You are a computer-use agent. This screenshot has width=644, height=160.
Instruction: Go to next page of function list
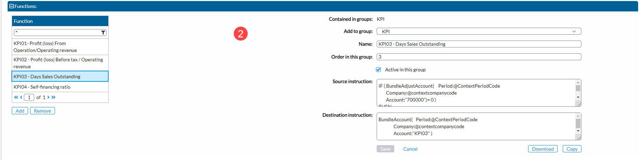coord(48,97)
